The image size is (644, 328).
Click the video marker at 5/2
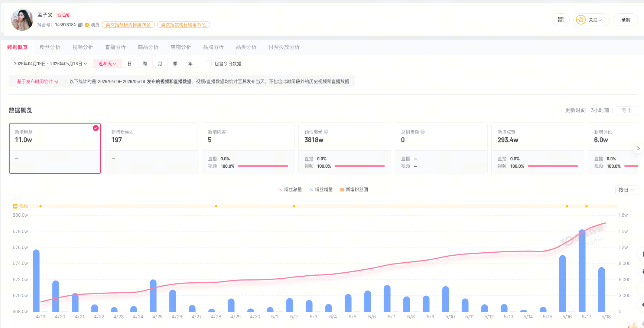(294, 206)
